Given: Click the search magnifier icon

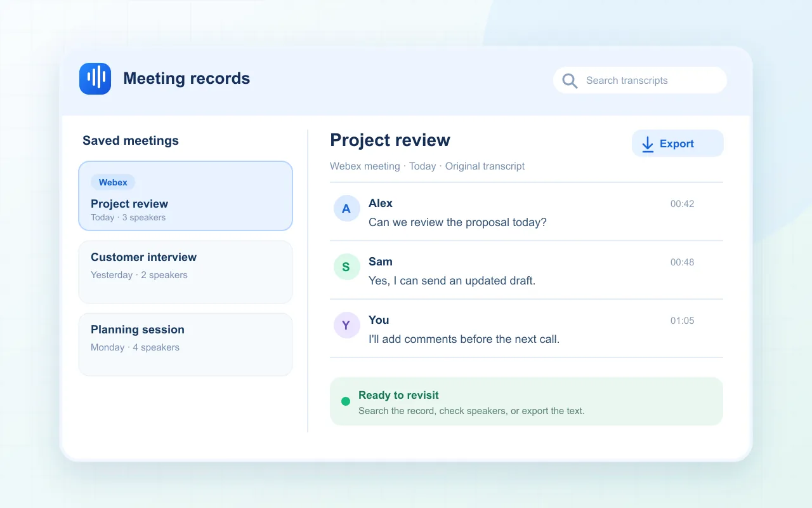Looking at the screenshot, I should click(570, 81).
